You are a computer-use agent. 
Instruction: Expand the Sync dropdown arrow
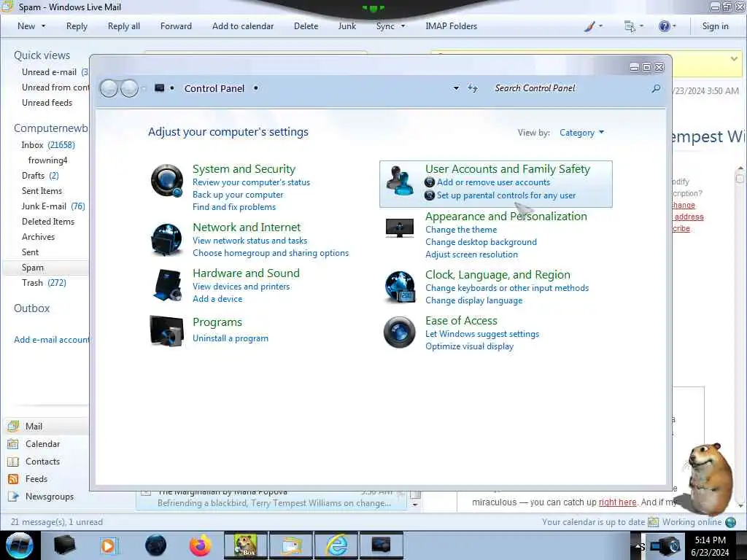(403, 26)
